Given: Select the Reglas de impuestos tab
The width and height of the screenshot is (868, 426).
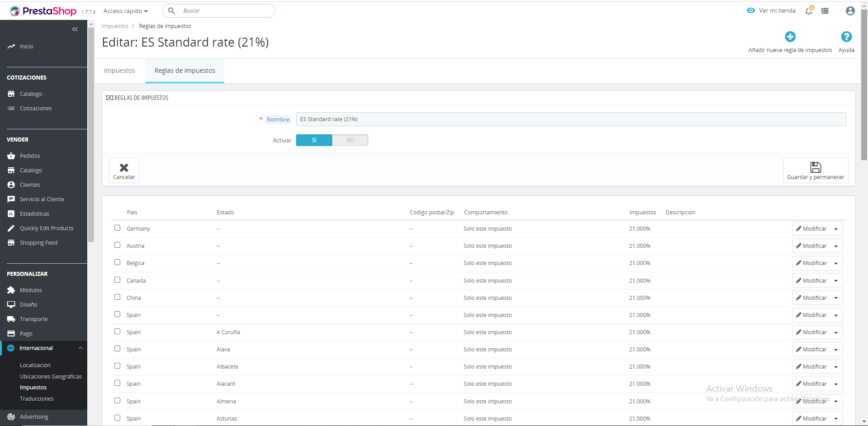Looking at the screenshot, I should 185,71.
